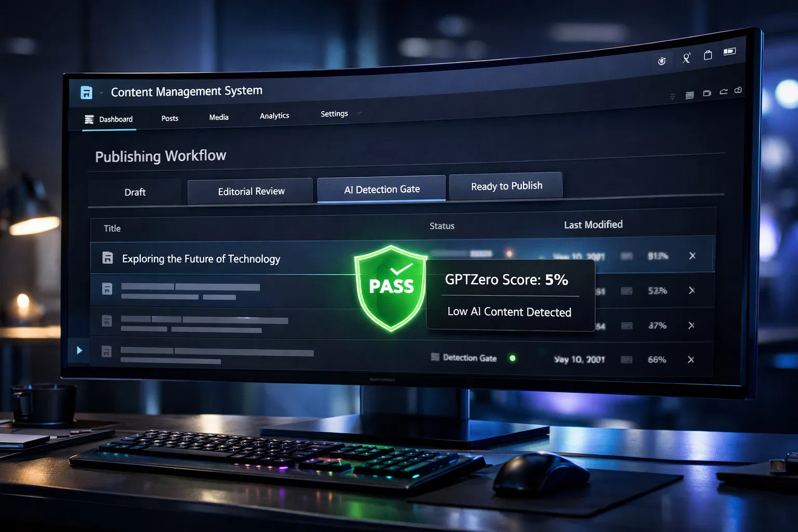Open document icon beside Exploring the Future

pyautogui.click(x=108, y=258)
